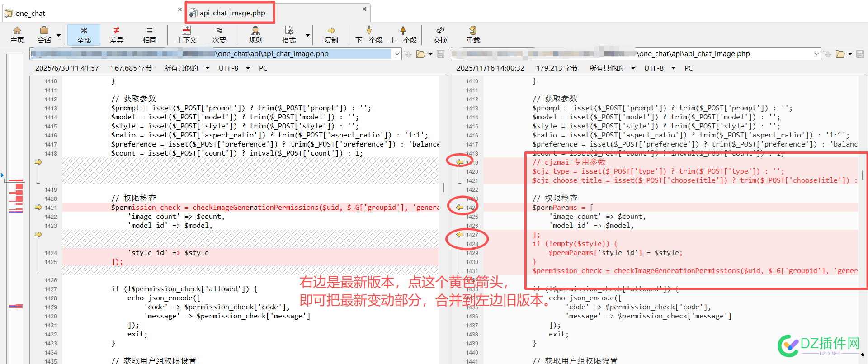
Task: Click left line 1432 exit;
Action: (x=137, y=334)
